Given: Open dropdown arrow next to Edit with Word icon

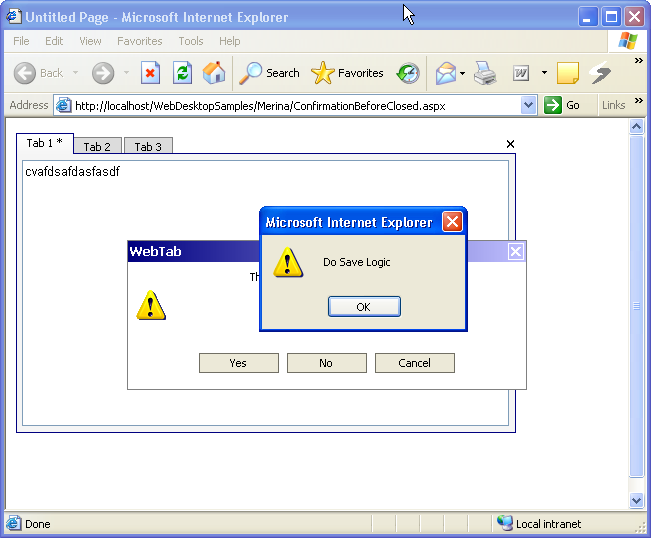Looking at the screenshot, I should click(544, 73).
